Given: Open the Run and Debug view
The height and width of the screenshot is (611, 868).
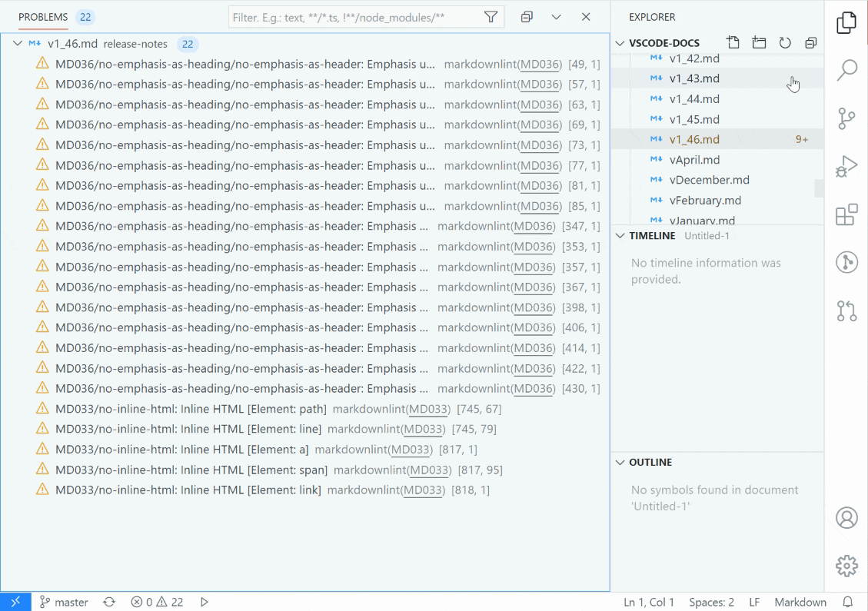Looking at the screenshot, I should point(846,166).
